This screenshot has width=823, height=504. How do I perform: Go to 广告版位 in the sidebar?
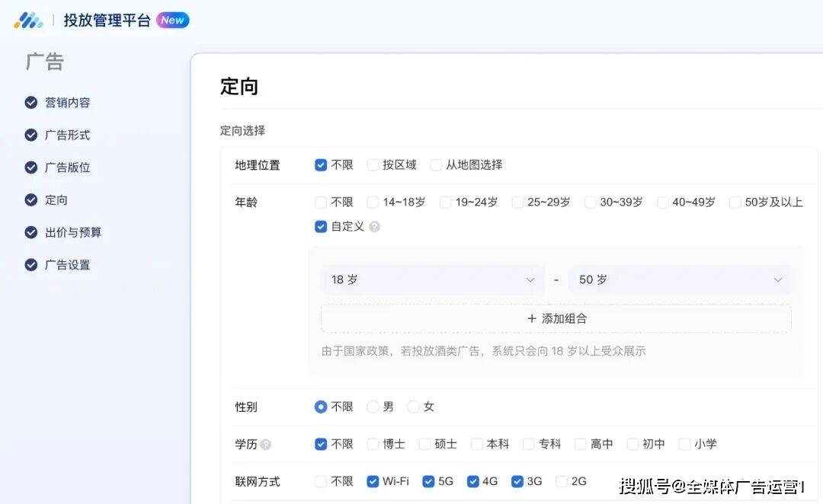click(x=67, y=167)
